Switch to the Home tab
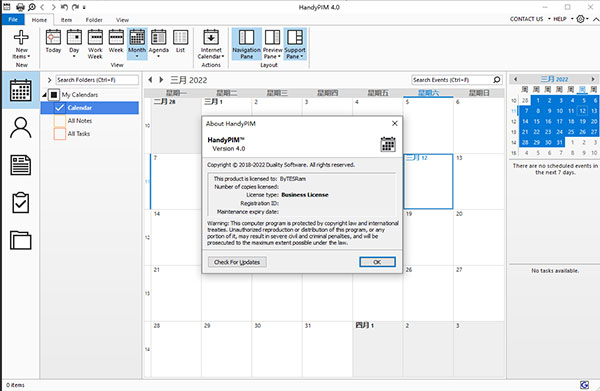Image resolution: width=600 pixels, height=391 pixels. pos(39,20)
